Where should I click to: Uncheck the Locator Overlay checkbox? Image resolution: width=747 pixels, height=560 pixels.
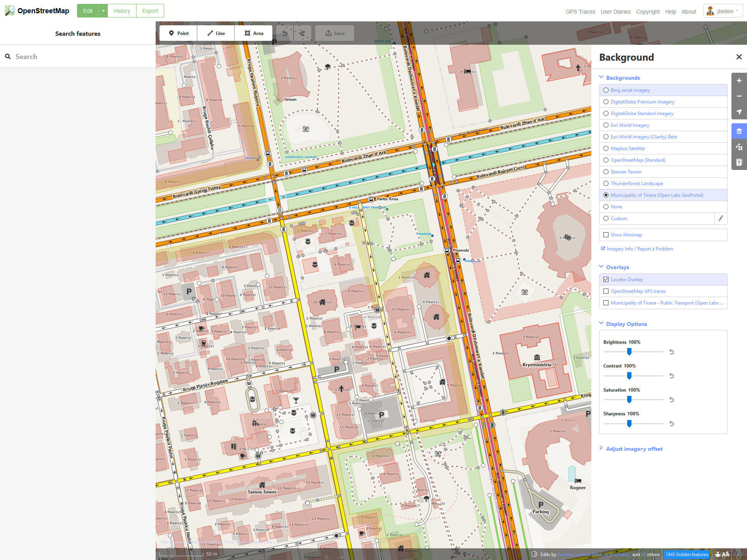[x=606, y=280]
